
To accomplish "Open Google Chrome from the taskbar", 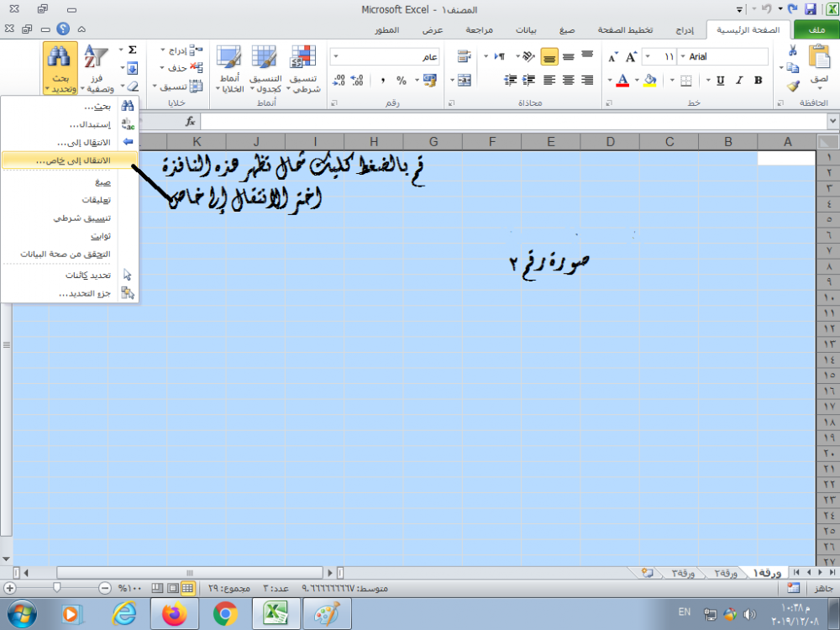I will (225, 614).
